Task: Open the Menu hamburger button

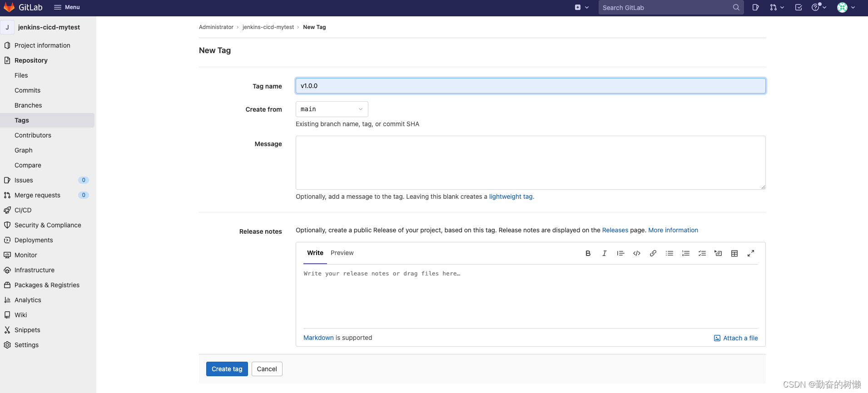Action: click(x=67, y=7)
